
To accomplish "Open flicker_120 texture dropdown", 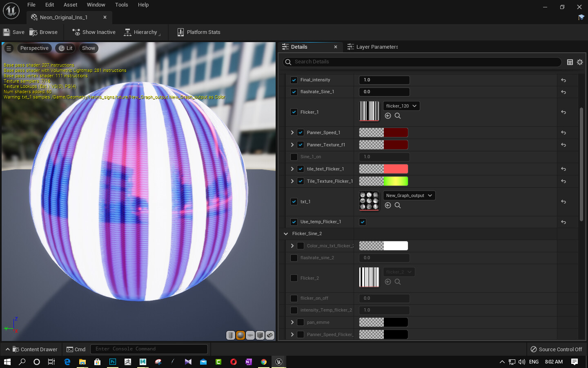I will click(401, 106).
